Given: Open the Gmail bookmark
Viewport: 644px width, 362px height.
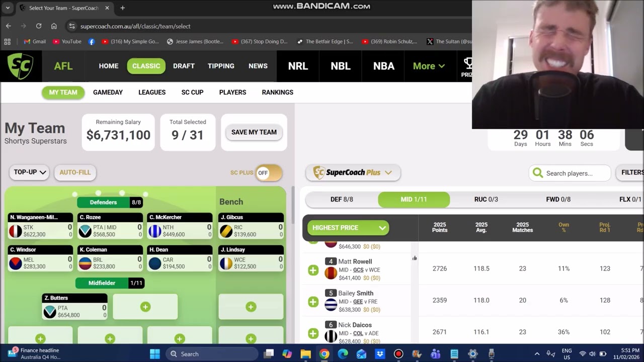Looking at the screenshot, I should (34, 42).
